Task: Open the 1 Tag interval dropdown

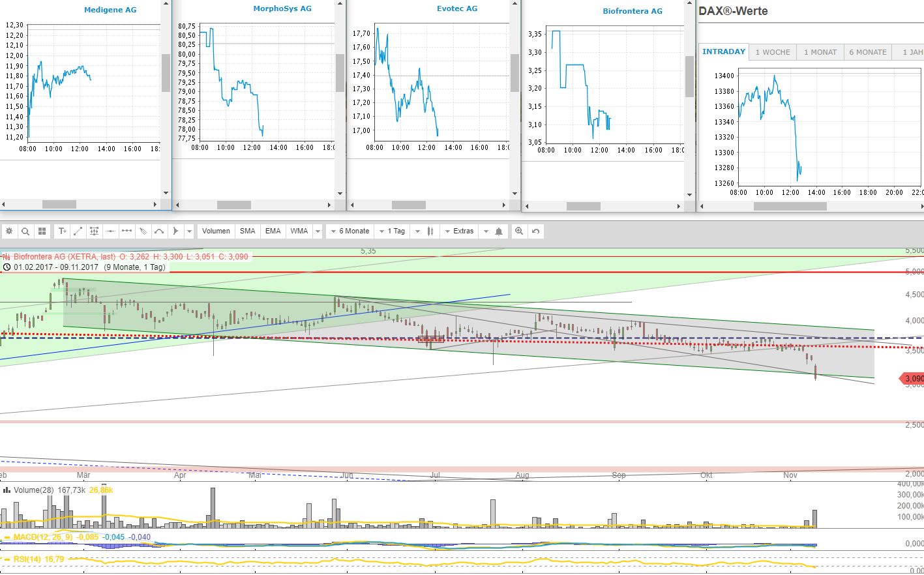Action: 392,231
